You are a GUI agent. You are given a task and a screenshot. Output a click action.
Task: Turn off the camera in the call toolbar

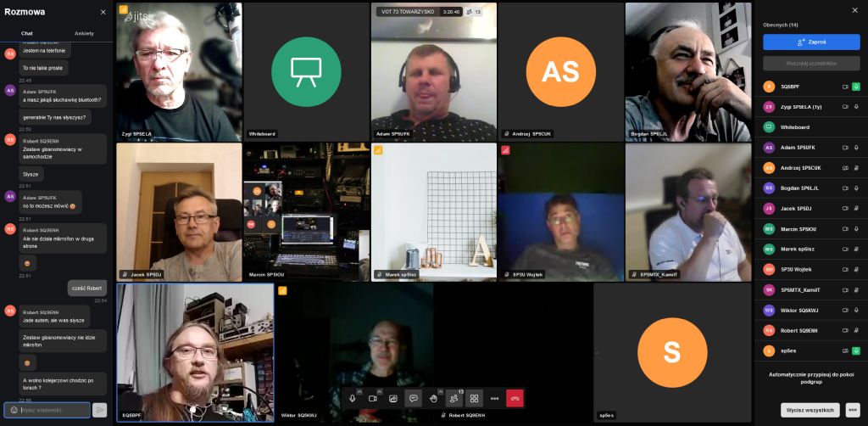pos(373,398)
